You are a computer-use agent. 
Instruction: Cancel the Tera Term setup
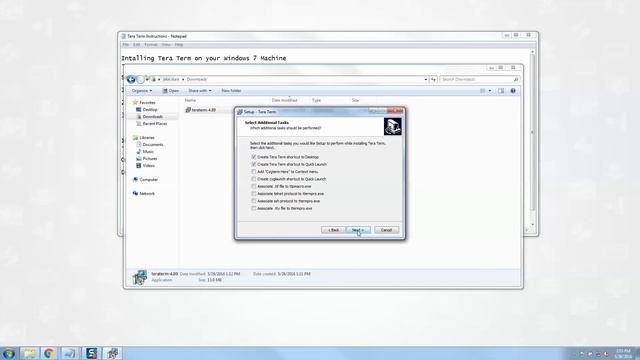click(387, 230)
